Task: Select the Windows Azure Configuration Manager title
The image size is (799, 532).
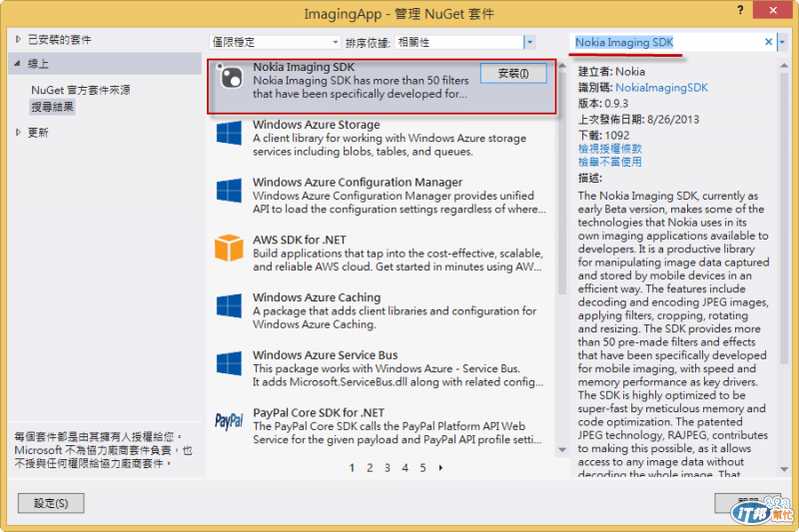Action: tap(358, 183)
